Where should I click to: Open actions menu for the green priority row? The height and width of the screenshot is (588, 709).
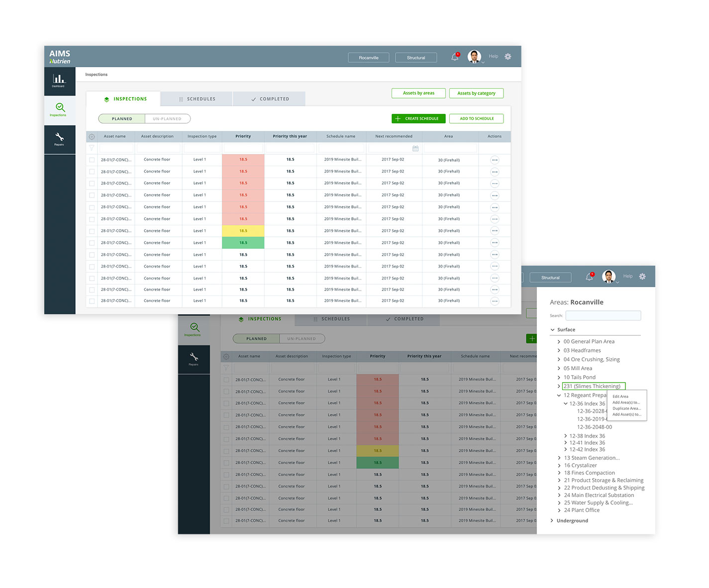(x=495, y=243)
